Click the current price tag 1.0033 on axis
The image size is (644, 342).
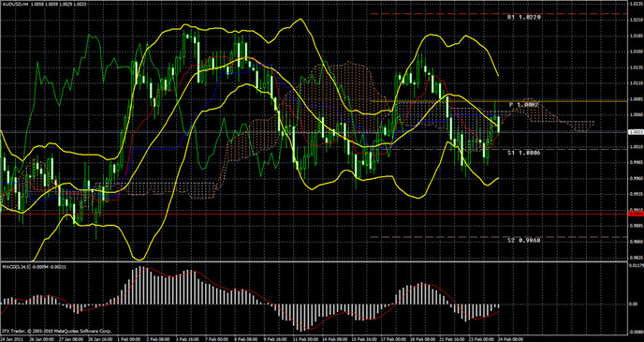pyautogui.click(x=636, y=132)
